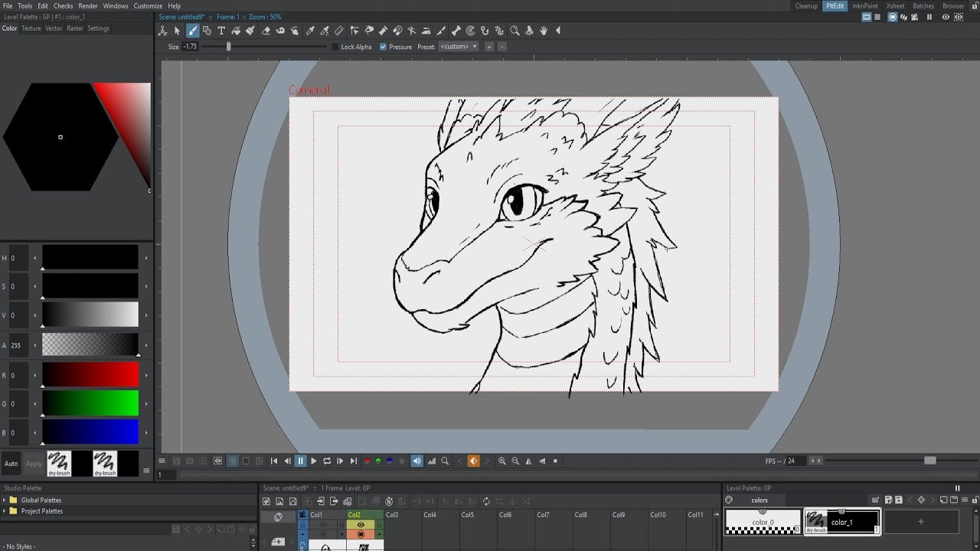The height and width of the screenshot is (551, 980).
Task: Open the Customize menu
Action: click(148, 5)
